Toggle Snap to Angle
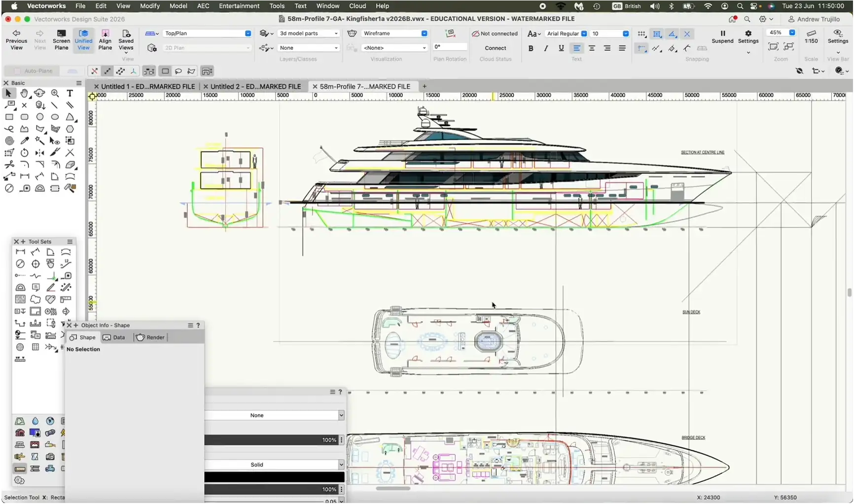854x504 pixels. 672,34
